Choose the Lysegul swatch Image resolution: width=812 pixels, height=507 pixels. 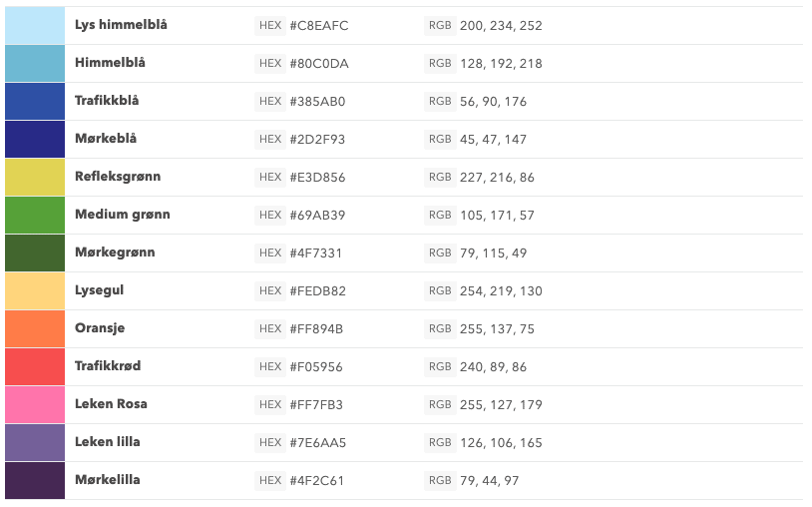tap(35, 290)
